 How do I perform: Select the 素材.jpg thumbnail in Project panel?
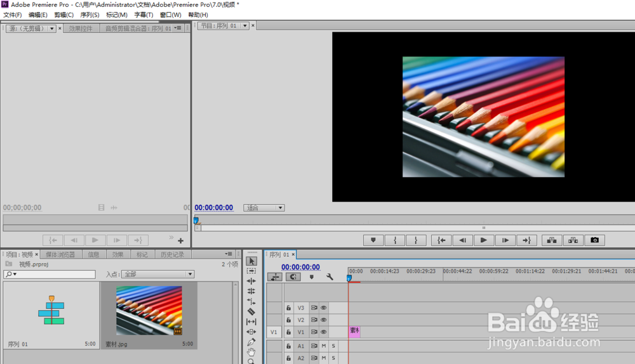tap(149, 310)
